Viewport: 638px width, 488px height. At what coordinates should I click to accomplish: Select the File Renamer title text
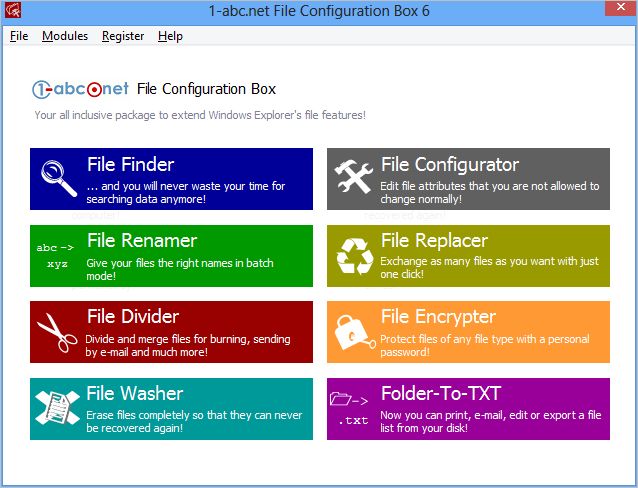(141, 241)
